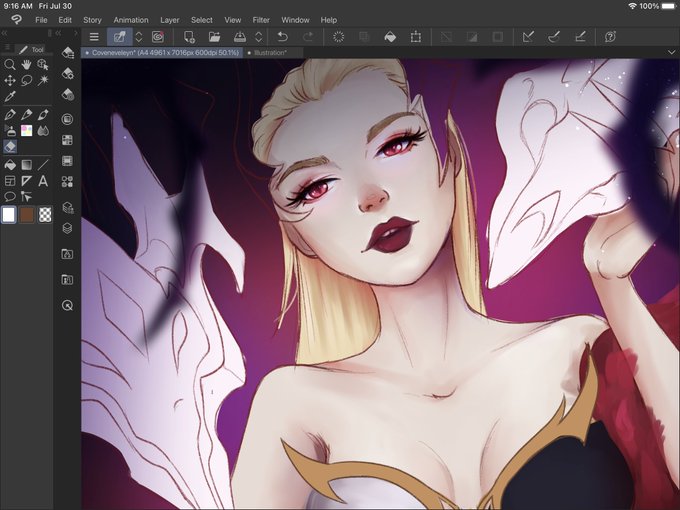This screenshot has width=680, height=510.
Task: Click the Fill command bar icon
Action: 390,37
